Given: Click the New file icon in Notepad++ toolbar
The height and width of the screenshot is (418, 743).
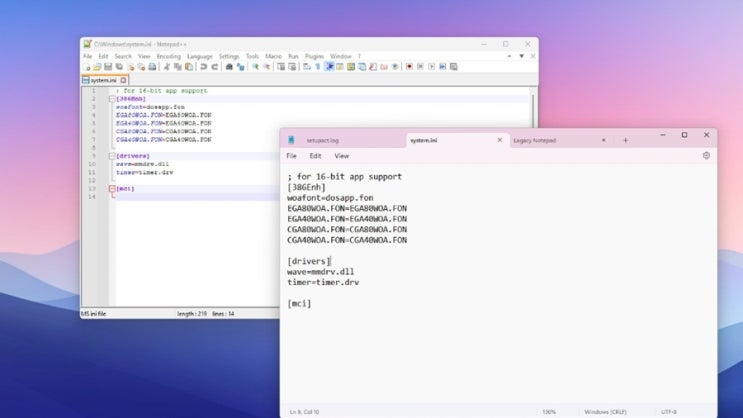Looking at the screenshot, I should (86, 67).
